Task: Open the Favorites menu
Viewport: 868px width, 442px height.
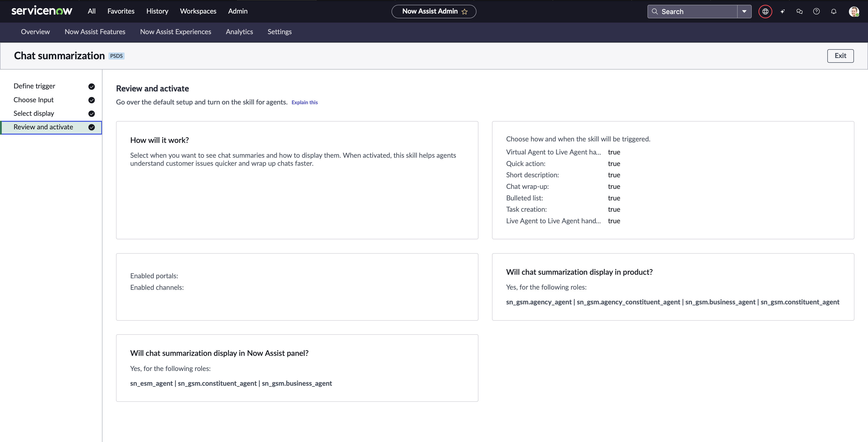Action: click(x=121, y=11)
